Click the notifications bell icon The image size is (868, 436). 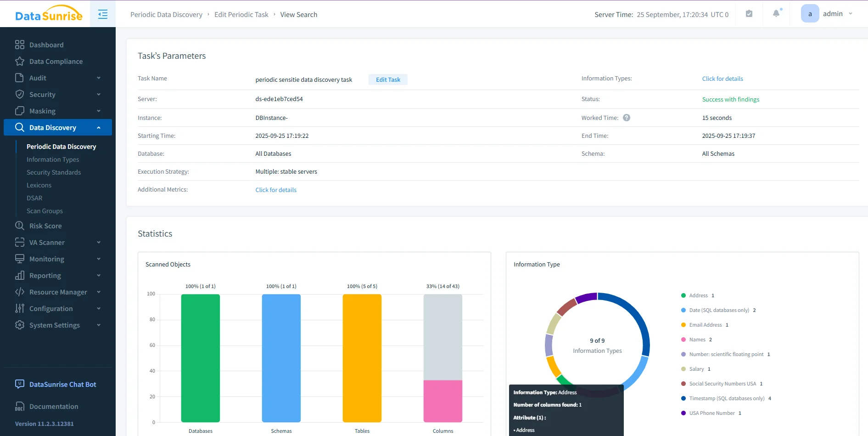775,13
